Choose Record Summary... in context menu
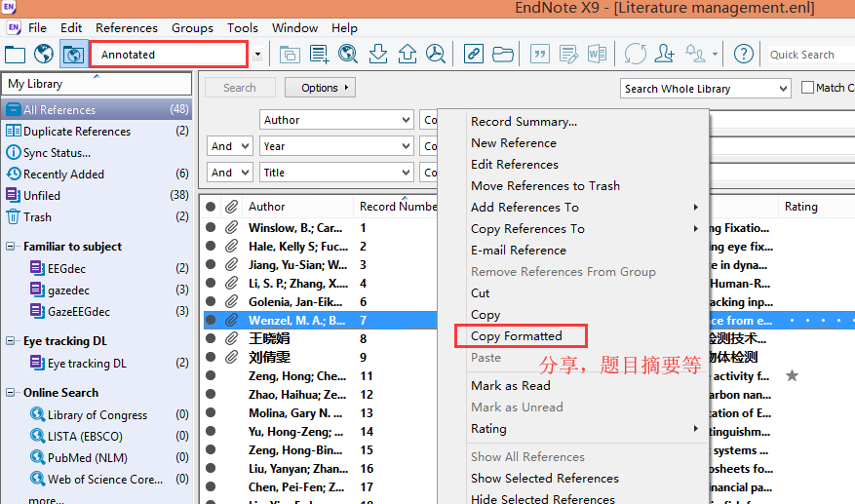Image resolution: width=855 pixels, height=504 pixels. [524, 122]
